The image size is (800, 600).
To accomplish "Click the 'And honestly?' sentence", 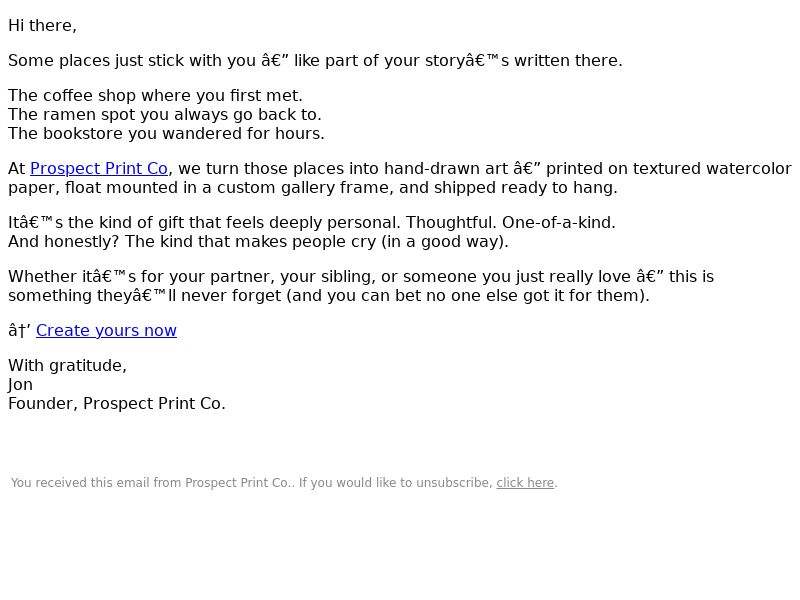I will coord(258,241).
